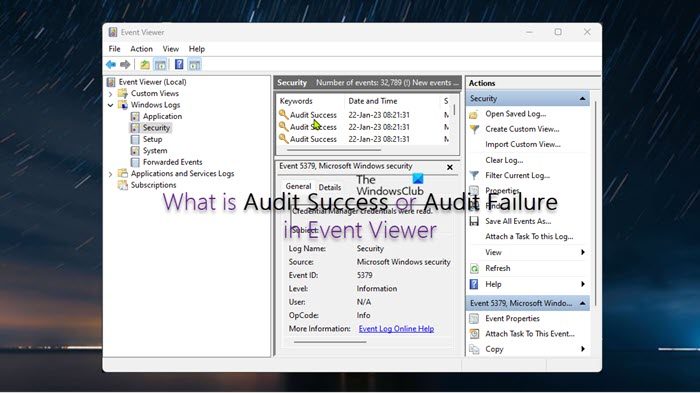Toggle Show/Hide Console Tree toolbar icon
The image size is (700, 393).
point(160,65)
